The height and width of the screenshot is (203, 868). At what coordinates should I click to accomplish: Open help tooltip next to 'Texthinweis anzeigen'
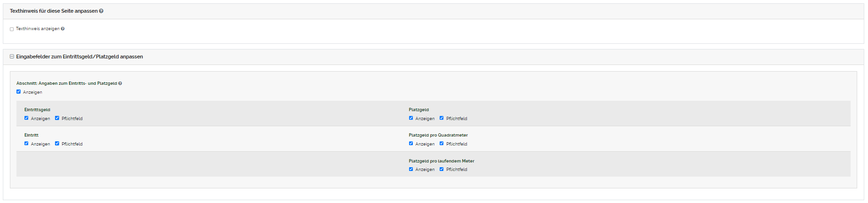(63, 29)
